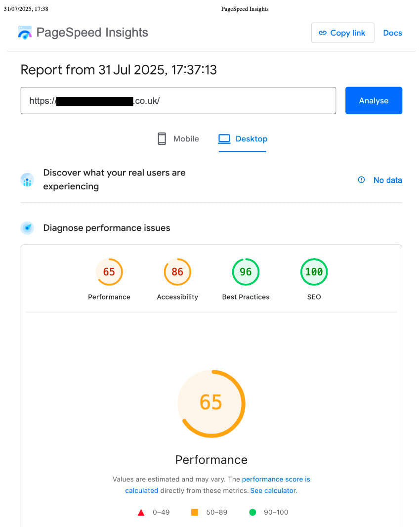Click the desktop laptop icon

pos(224,139)
